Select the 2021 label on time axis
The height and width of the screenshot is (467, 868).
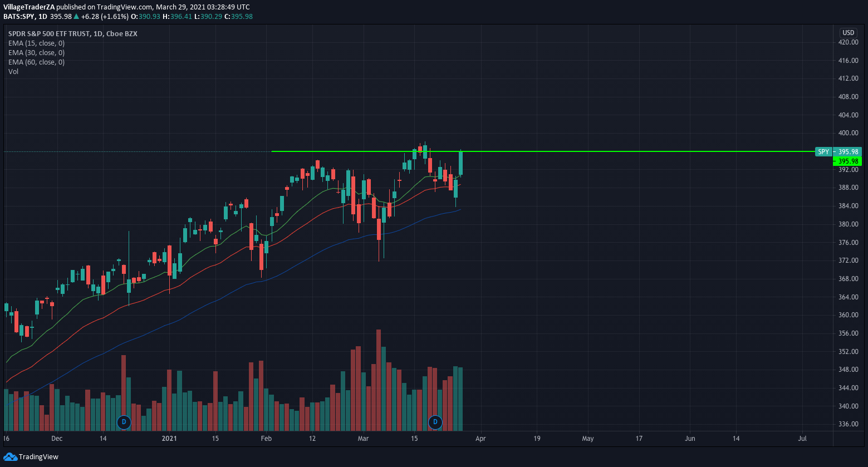tap(169, 439)
